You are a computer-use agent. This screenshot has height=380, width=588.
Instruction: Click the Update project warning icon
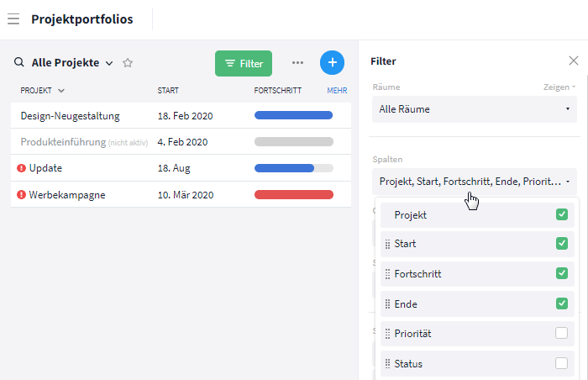pyautogui.click(x=21, y=168)
